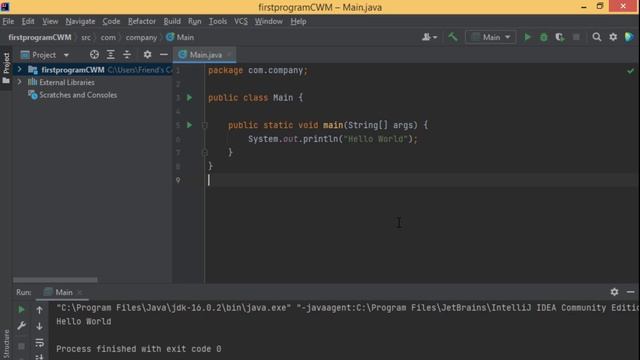Collapse the main method with its fold marker
Viewport: 640px width, 360px height.
tap(205, 125)
